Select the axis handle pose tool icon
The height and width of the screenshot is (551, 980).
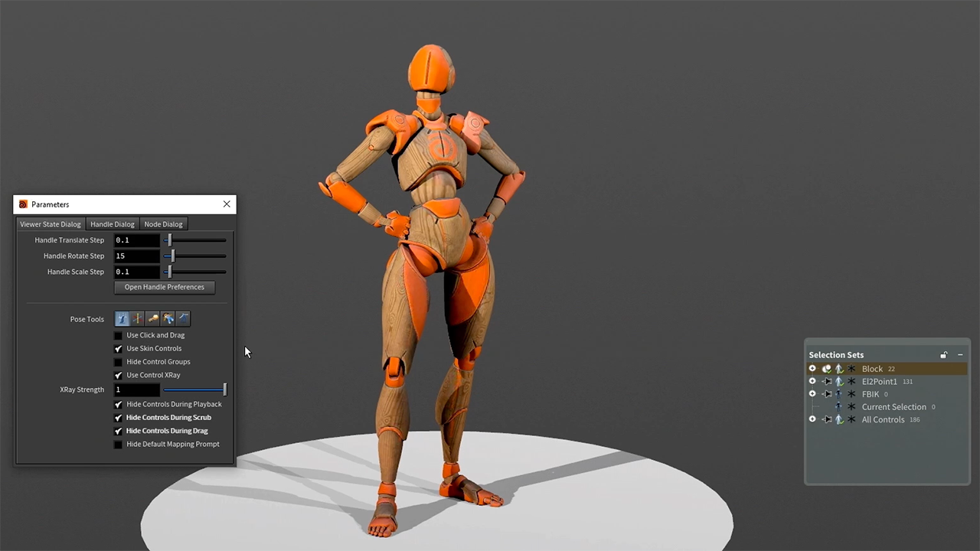[137, 319]
